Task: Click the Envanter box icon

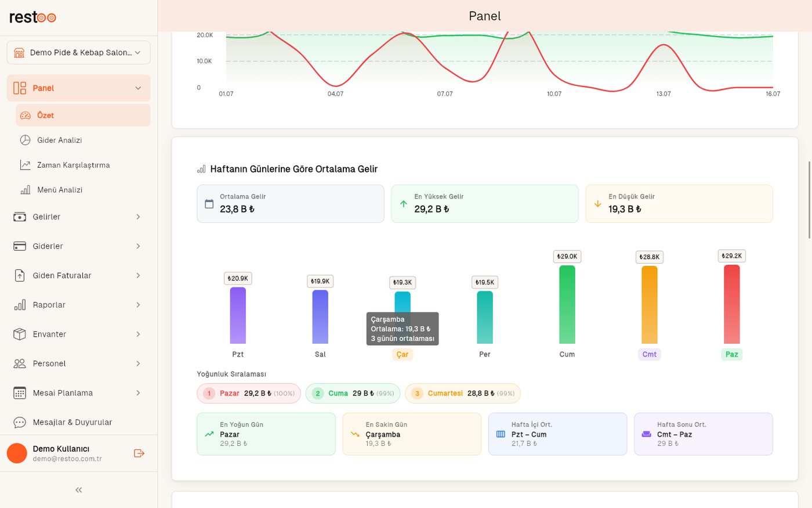Action: click(20, 334)
